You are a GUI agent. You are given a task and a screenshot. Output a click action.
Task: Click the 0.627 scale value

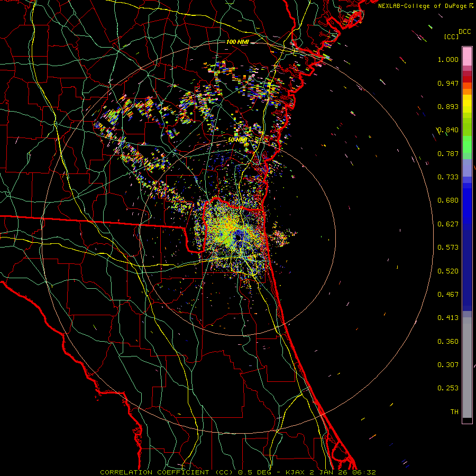[x=448, y=224]
